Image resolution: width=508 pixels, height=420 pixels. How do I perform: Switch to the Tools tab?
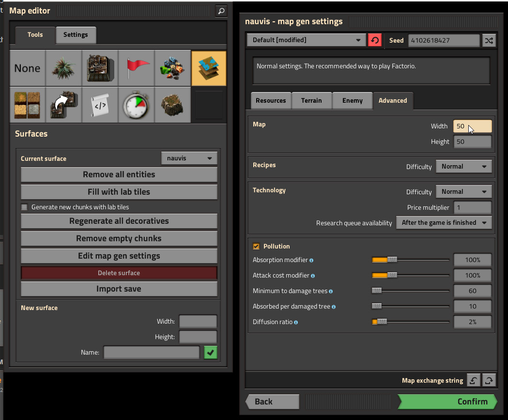(35, 35)
